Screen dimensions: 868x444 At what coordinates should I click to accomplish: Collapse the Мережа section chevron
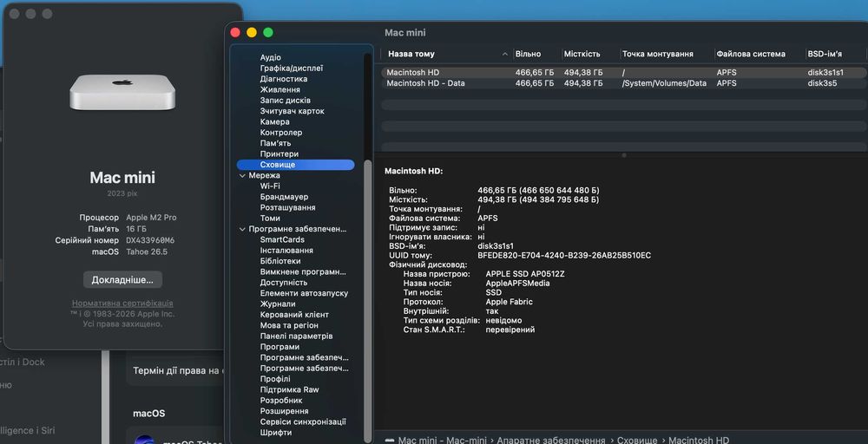point(242,175)
